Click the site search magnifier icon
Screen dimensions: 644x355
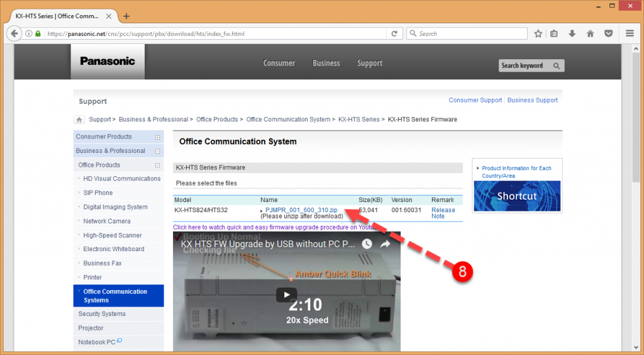[x=557, y=65]
